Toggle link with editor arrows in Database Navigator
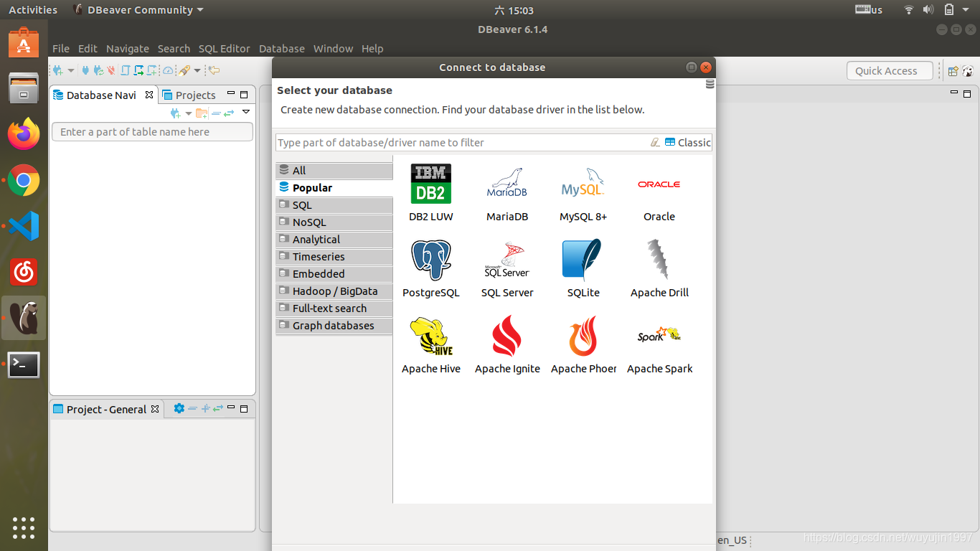This screenshot has height=551, width=980. [x=229, y=113]
